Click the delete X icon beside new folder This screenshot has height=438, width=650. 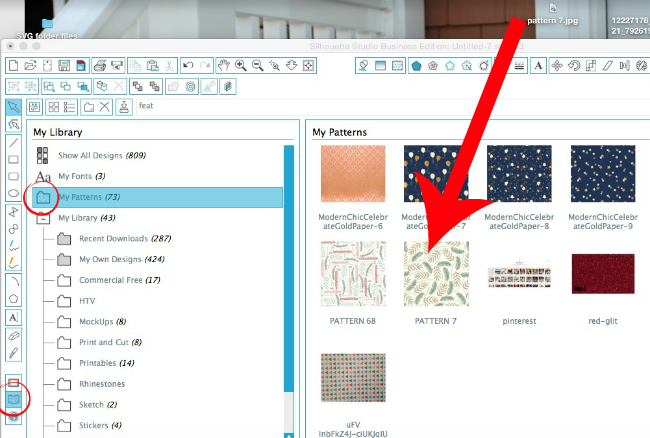(104, 107)
